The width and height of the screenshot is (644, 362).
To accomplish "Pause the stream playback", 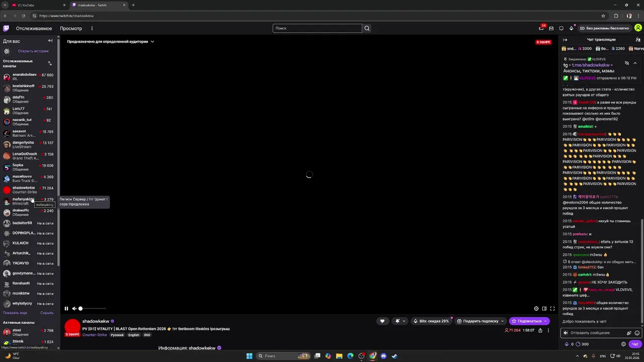I will coord(66,309).
